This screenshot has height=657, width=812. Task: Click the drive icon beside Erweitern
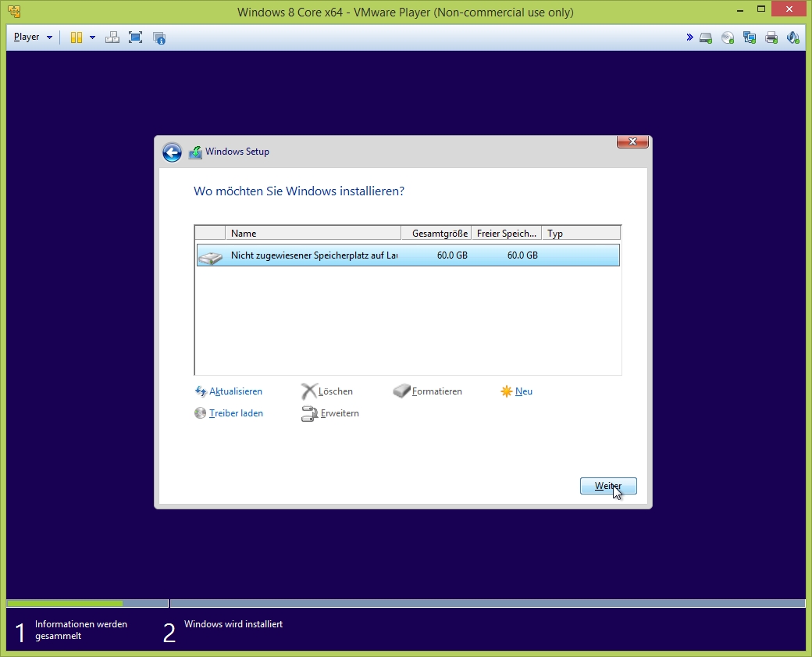[309, 413]
